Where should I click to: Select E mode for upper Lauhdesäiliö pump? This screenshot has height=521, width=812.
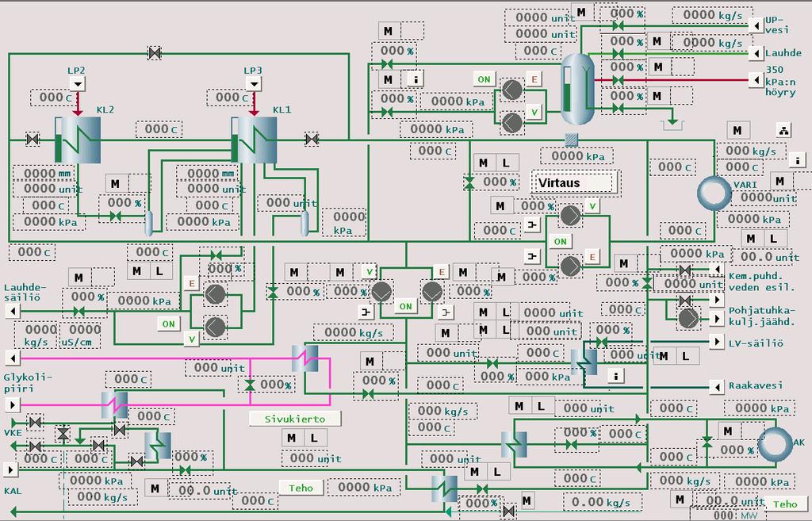192,283
